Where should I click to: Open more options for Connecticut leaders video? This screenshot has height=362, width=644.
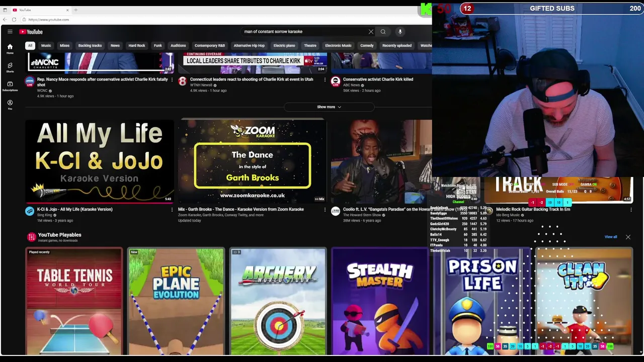pyautogui.click(x=325, y=79)
